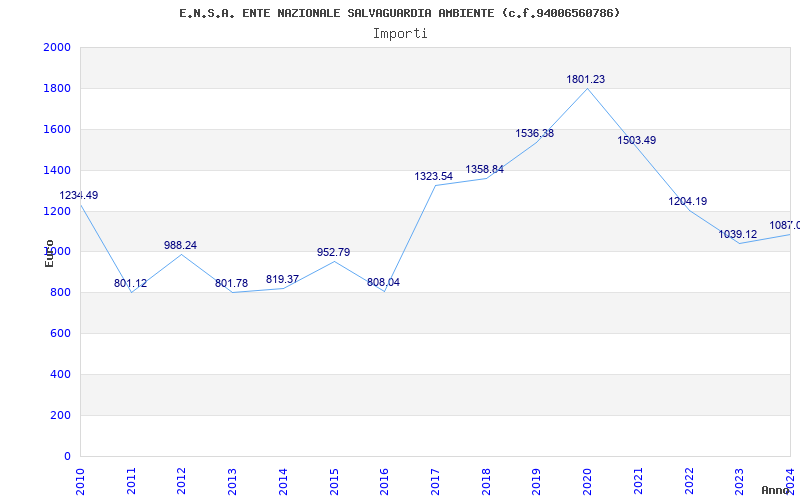
Task: Click the x-axis year 2018
Action: point(486,481)
